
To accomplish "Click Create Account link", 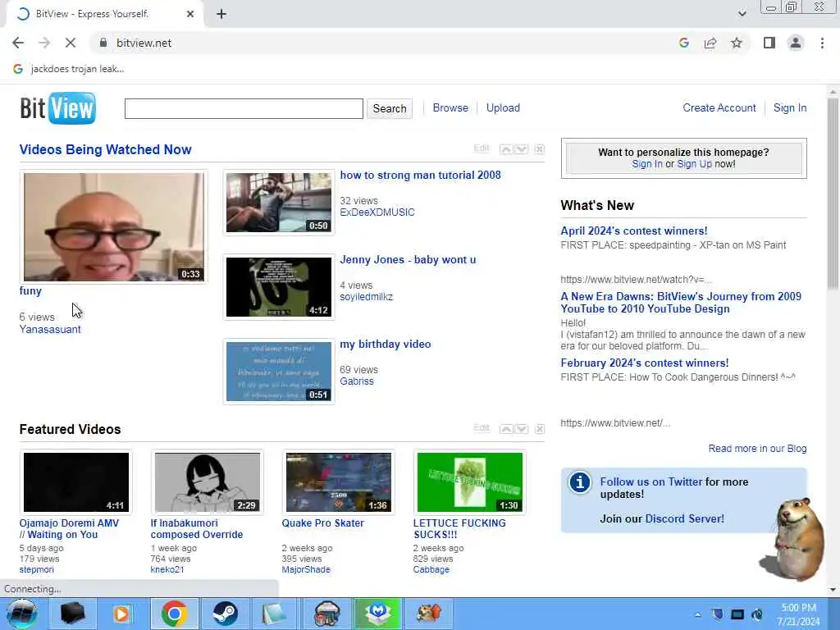I will [719, 107].
